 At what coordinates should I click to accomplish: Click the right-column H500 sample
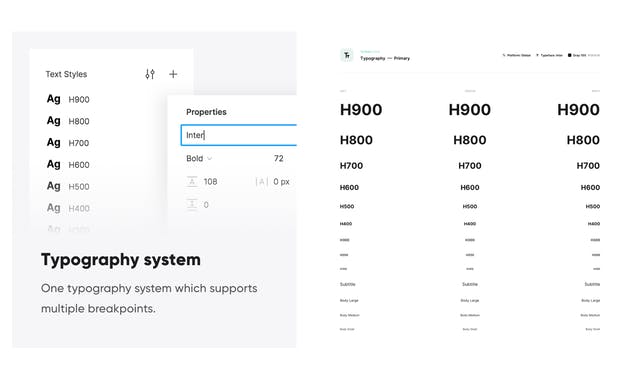pos(593,207)
